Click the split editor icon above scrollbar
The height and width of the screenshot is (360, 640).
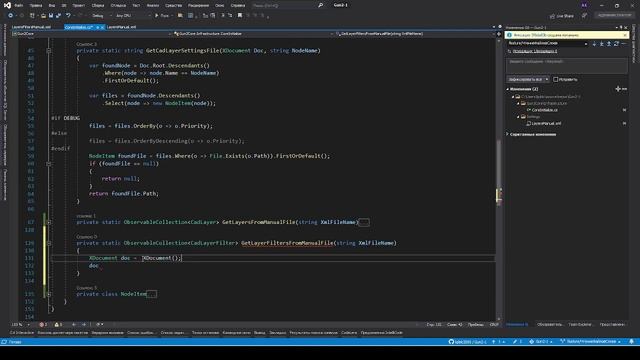point(499,34)
